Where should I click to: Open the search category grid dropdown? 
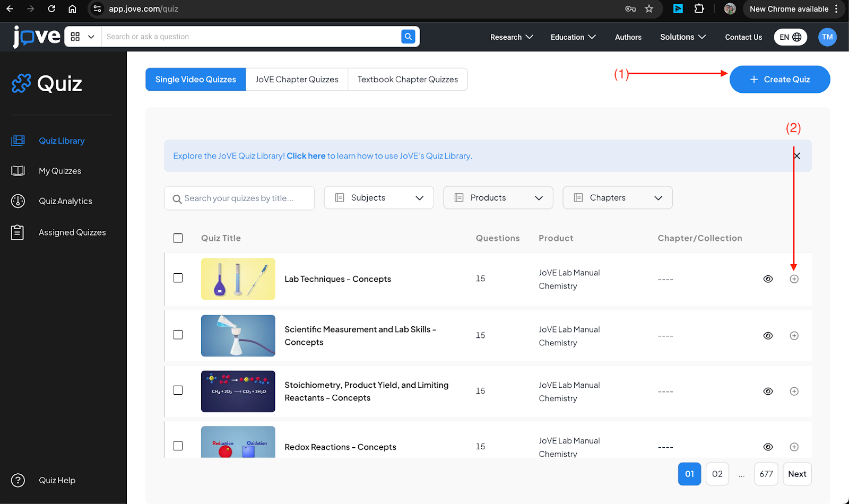[83, 37]
